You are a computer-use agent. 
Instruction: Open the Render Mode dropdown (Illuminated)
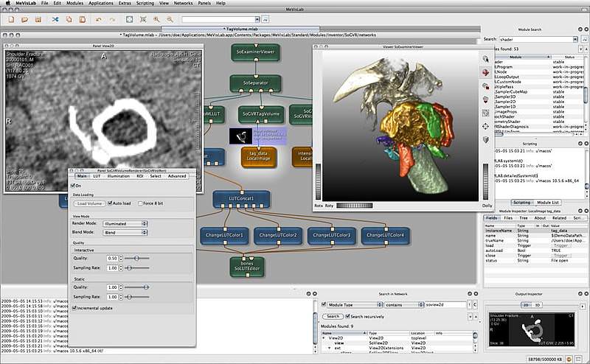point(125,223)
